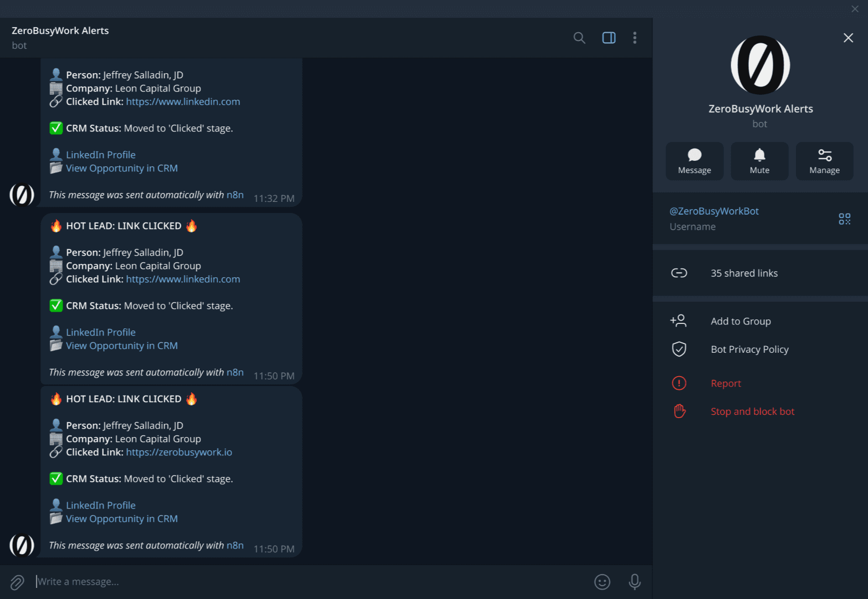Image resolution: width=868 pixels, height=599 pixels.
Task: Open View Opportunity in CRM in last message
Action: tap(122, 519)
